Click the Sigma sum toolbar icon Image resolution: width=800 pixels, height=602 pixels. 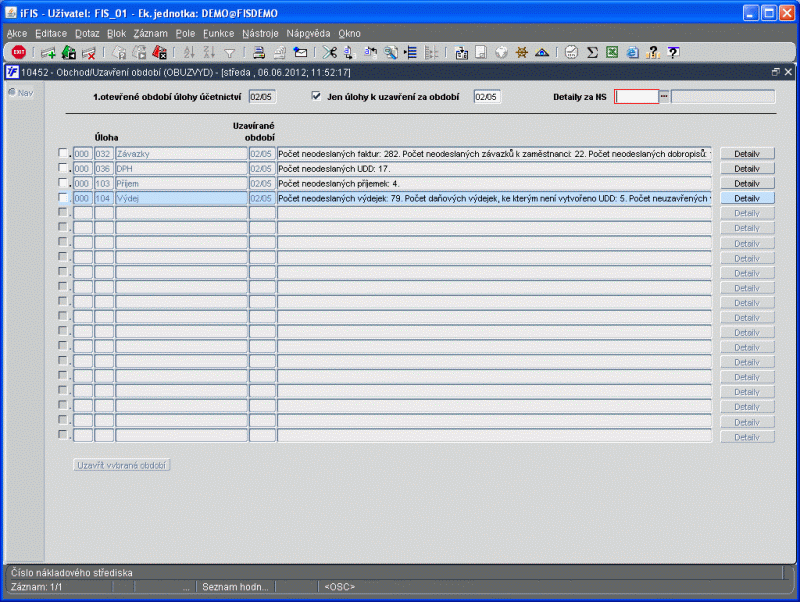pos(592,52)
